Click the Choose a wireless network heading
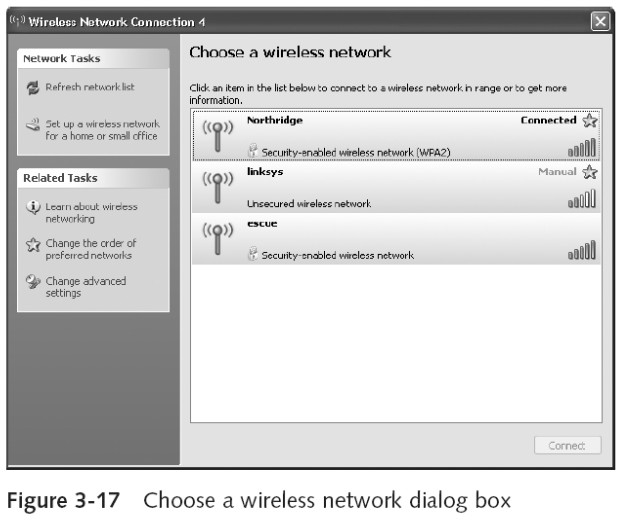The width and height of the screenshot is (622, 520). 290,52
